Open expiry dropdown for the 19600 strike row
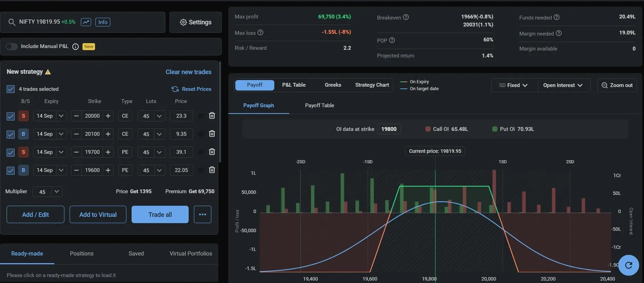This screenshot has width=644, height=283. [61, 170]
